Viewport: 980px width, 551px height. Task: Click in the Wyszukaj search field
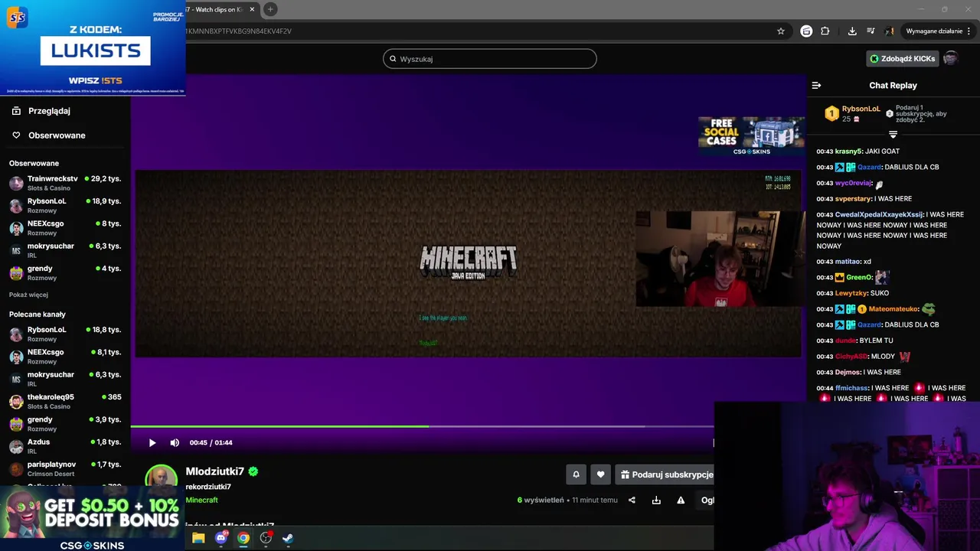coord(490,59)
